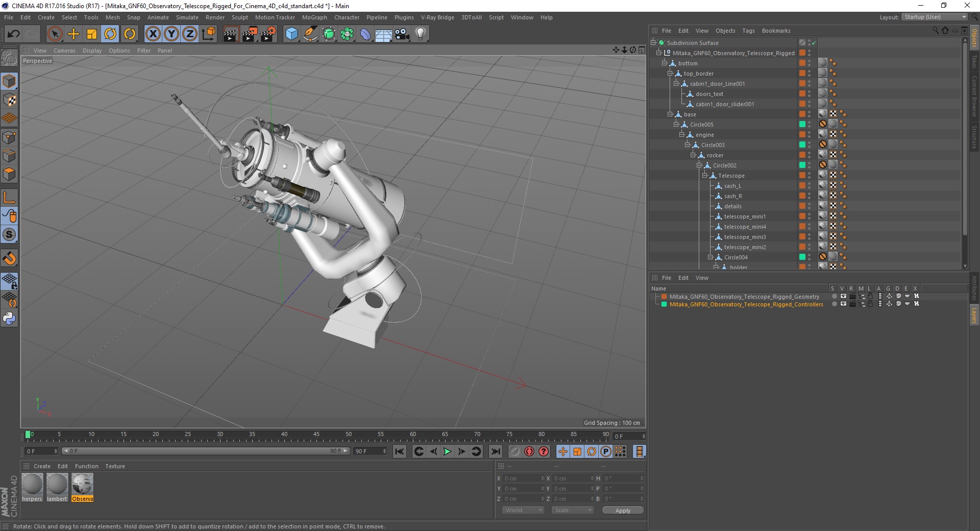Collapse the rocker object
The image size is (980, 531).
tap(693, 155)
